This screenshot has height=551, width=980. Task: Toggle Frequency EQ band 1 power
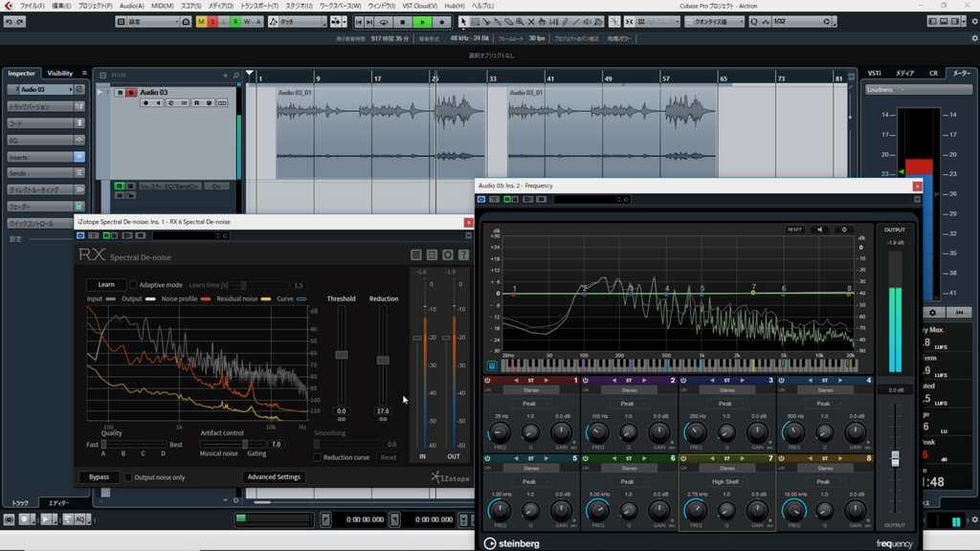point(487,380)
